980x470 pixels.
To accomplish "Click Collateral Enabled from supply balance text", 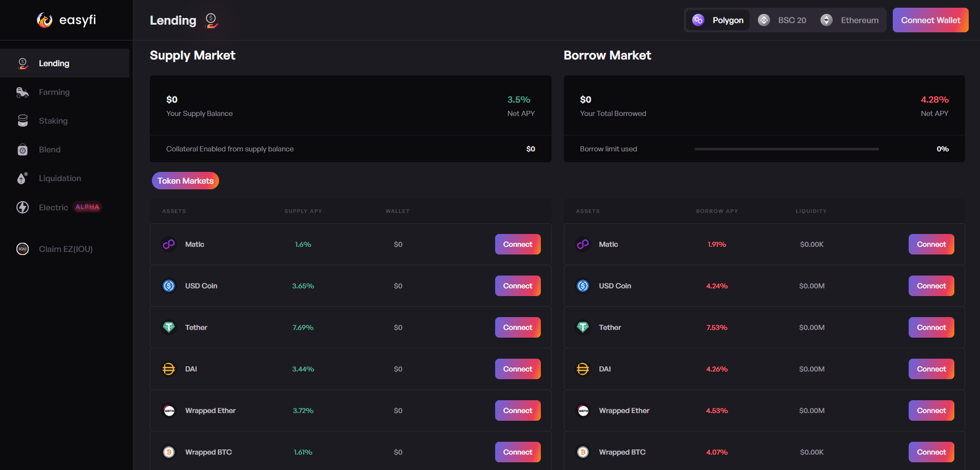I will point(230,149).
